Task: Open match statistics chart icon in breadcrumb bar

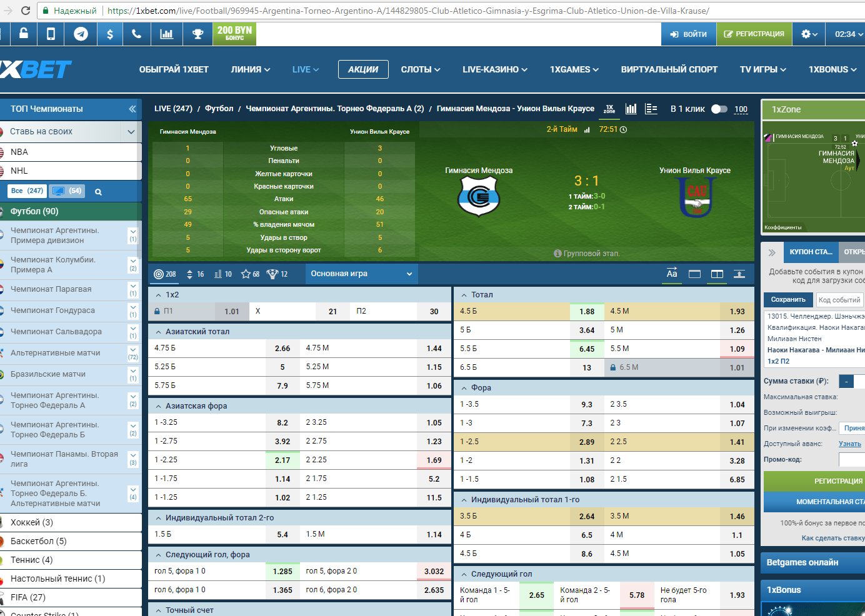Action: [631, 109]
